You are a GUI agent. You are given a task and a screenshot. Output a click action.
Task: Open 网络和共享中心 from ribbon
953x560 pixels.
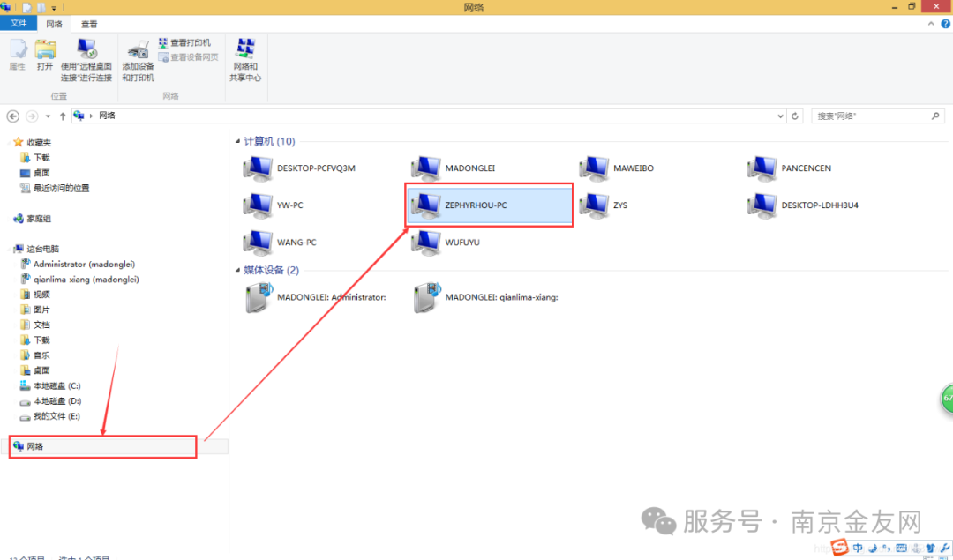pyautogui.click(x=245, y=60)
